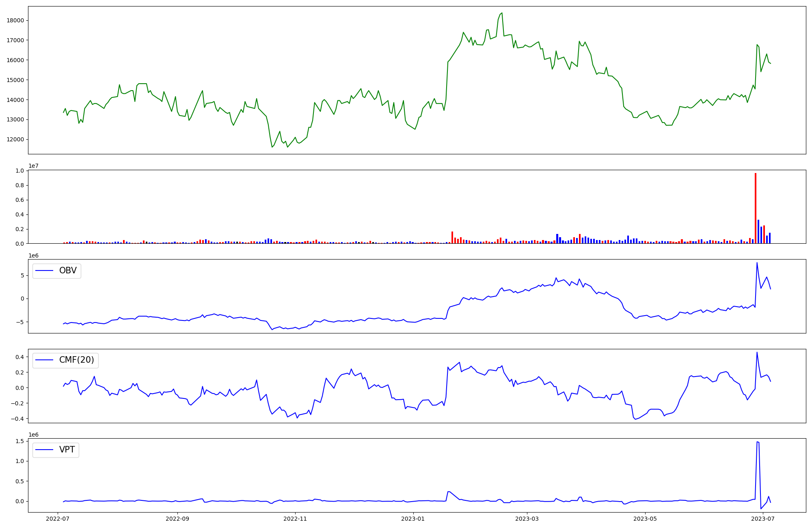Screen dimensions: 812x528
Task: Click the 0.4 tick on CMF axis
Action: tap(20, 357)
